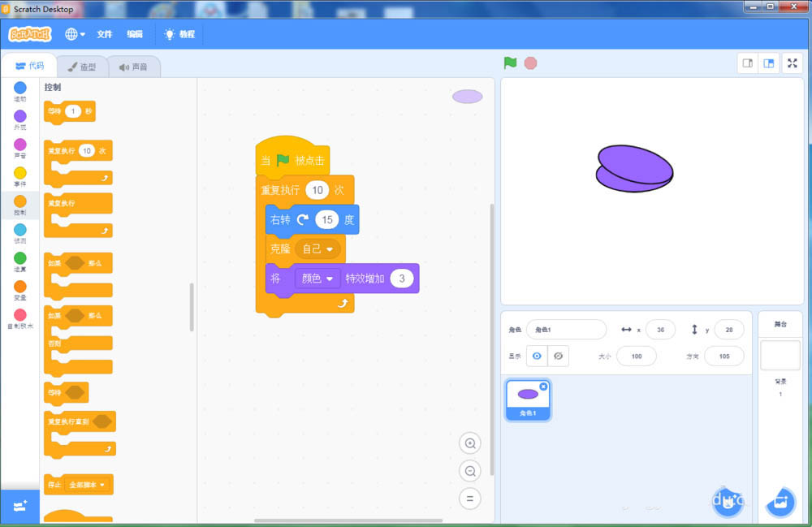Open the Add Extension icon at bottom left
Viewport: 812px width, 527px height.
click(x=19, y=506)
